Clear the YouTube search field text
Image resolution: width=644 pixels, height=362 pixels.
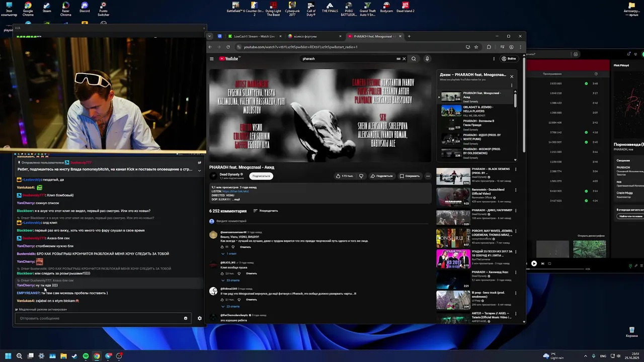pos(404,59)
